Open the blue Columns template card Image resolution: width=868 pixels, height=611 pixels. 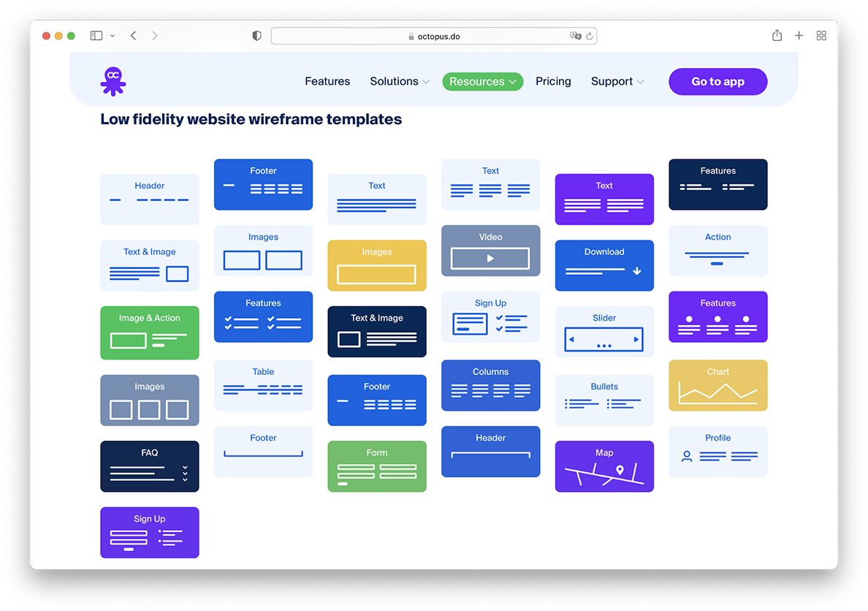(490, 386)
